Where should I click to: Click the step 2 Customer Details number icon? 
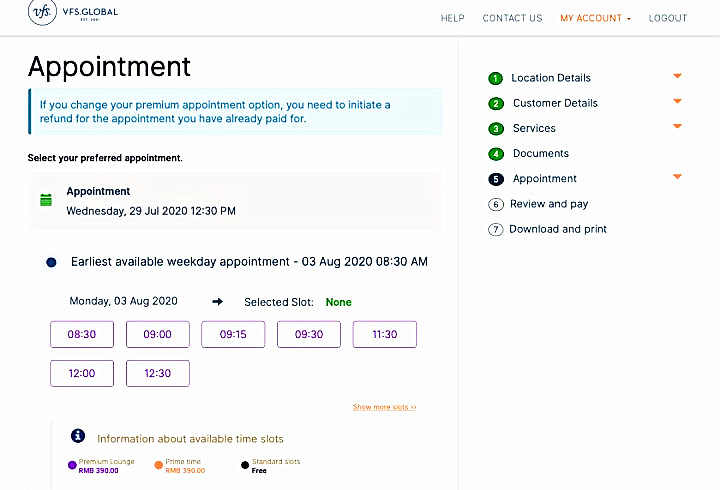495,103
